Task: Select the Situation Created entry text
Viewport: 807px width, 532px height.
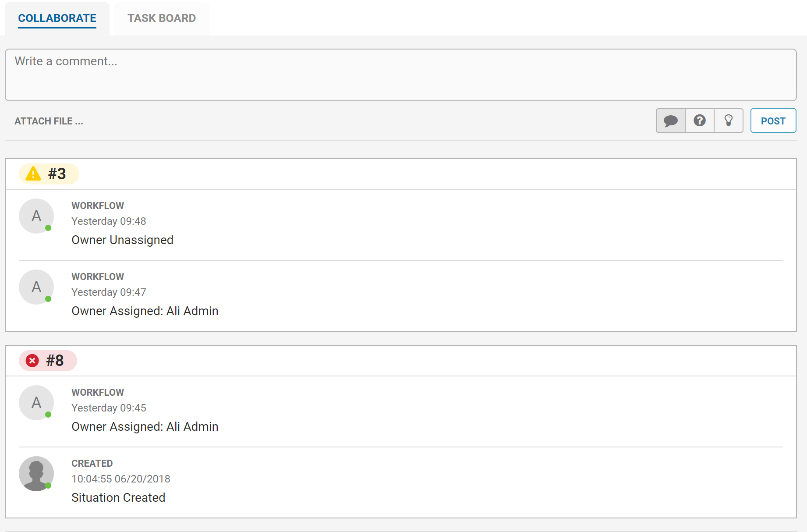Action: (x=118, y=498)
